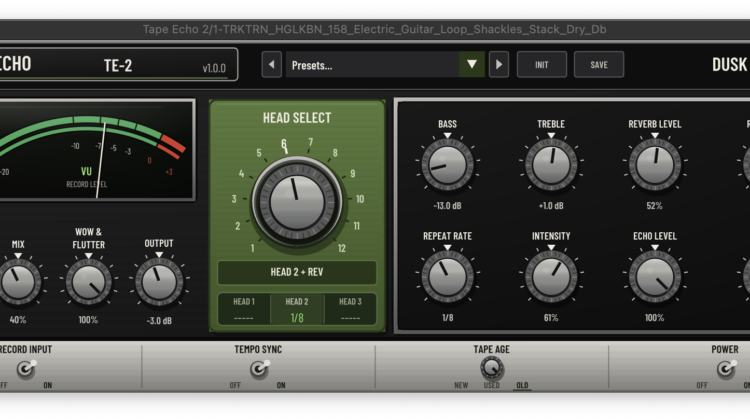Select head position 4 on the dial
The width and height of the screenshot is (750, 420).
[242, 173]
